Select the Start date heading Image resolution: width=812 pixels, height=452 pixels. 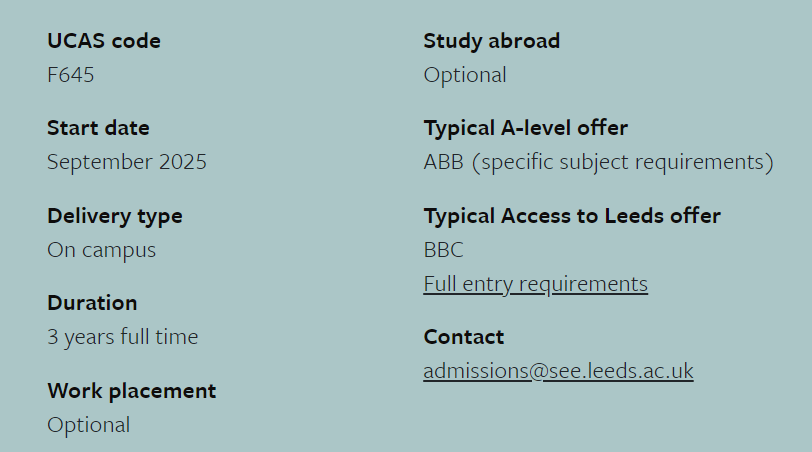point(98,128)
